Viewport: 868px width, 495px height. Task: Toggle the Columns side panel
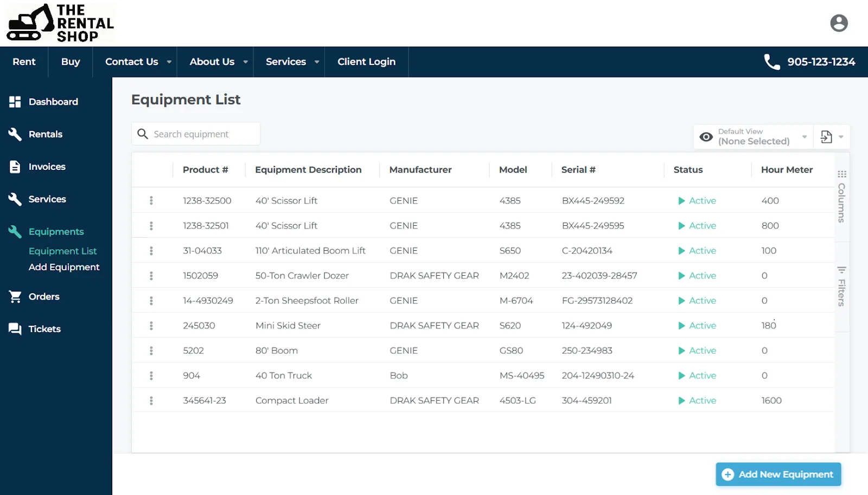[x=841, y=197]
